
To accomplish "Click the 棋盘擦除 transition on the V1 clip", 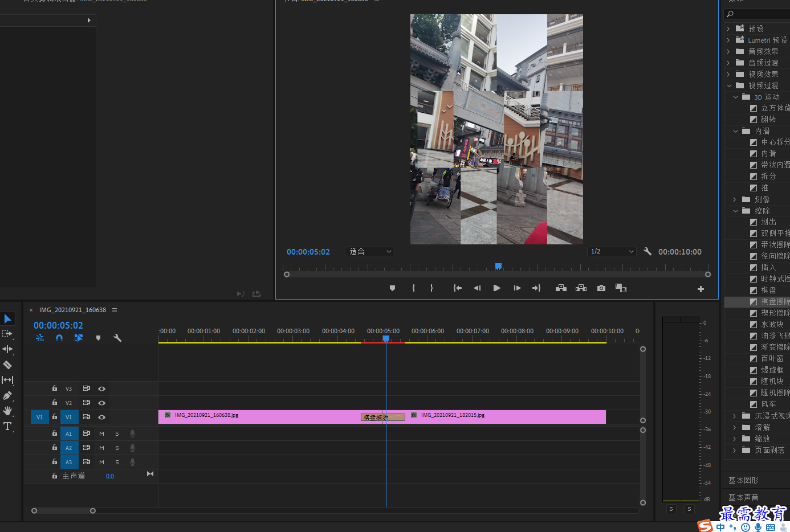I will coord(383,417).
